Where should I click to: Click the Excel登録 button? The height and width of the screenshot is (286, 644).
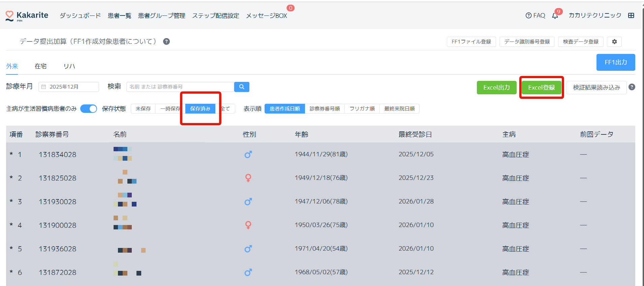point(541,88)
